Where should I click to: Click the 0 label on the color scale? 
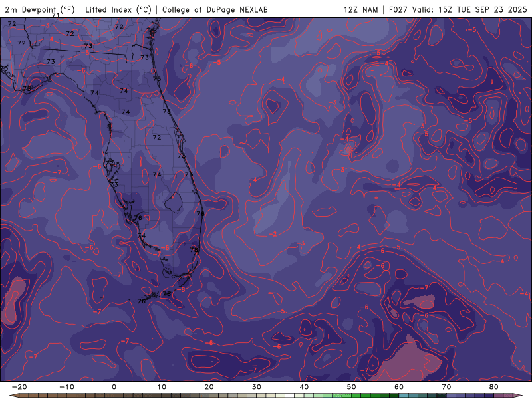tap(114, 387)
